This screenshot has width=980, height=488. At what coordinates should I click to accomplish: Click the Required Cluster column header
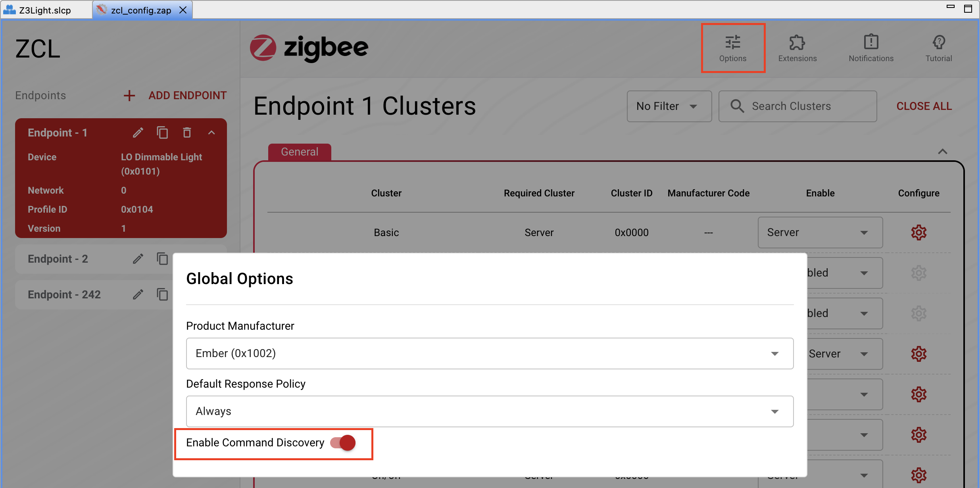point(539,193)
